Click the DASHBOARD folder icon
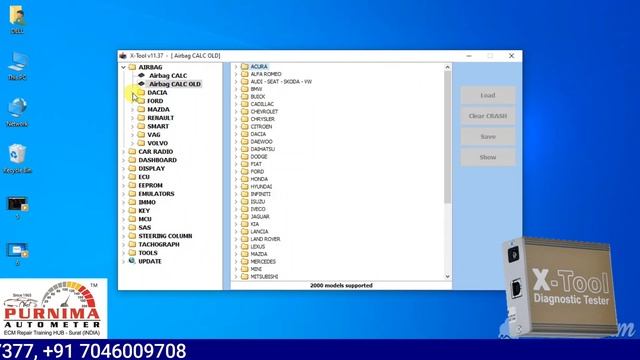The width and height of the screenshot is (640, 360). (x=132, y=160)
